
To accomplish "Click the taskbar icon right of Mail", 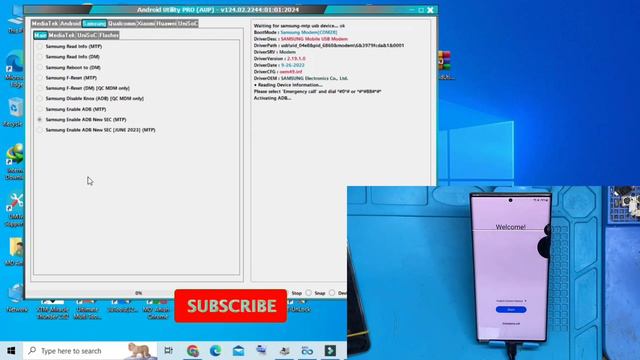I will (261, 351).
